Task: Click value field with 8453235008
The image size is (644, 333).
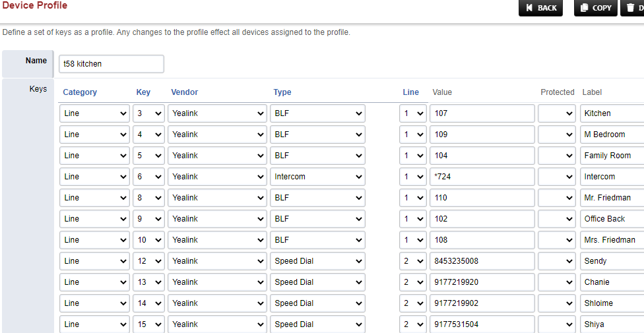Action: [482, 261]
